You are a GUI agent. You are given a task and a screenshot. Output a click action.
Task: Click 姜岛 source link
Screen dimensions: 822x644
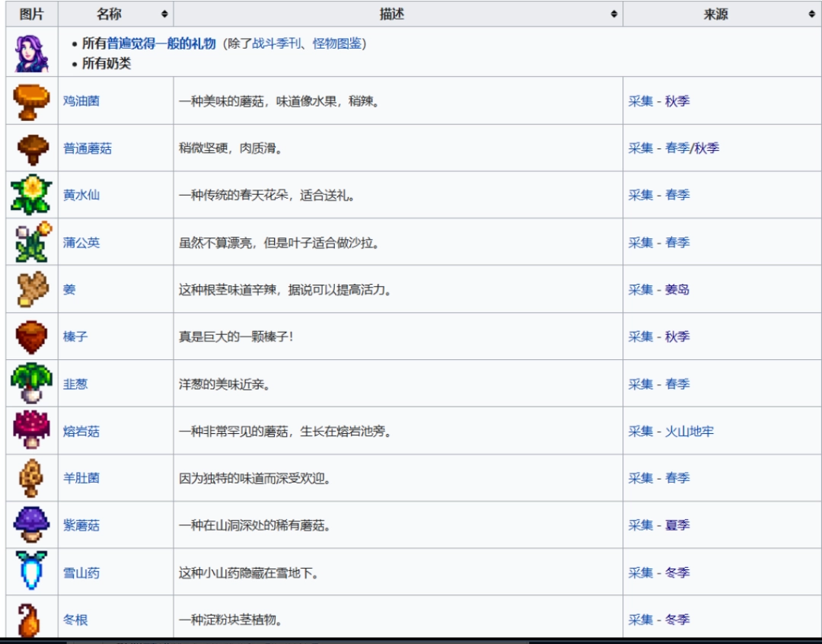pyautogui.click(x=677, y=289)
